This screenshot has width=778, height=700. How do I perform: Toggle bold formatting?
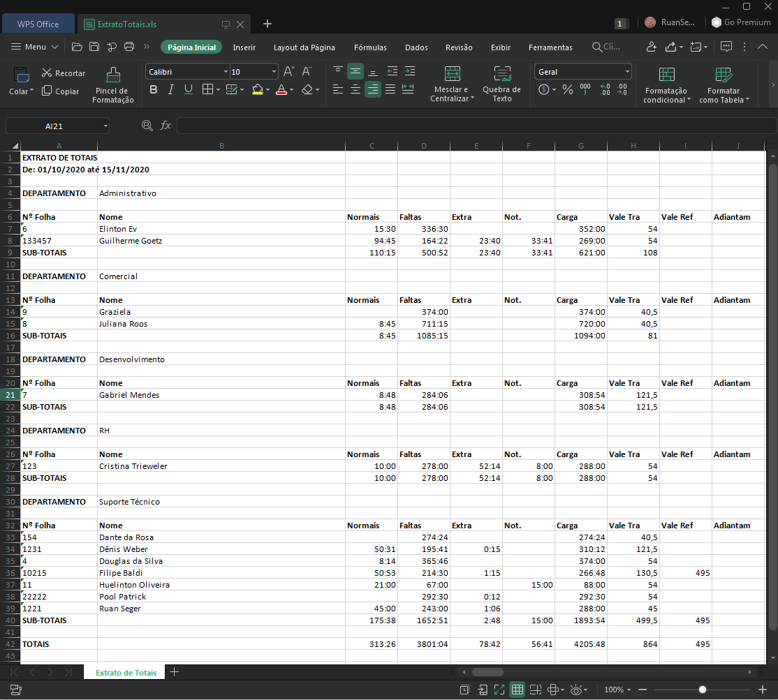(154, 90)
